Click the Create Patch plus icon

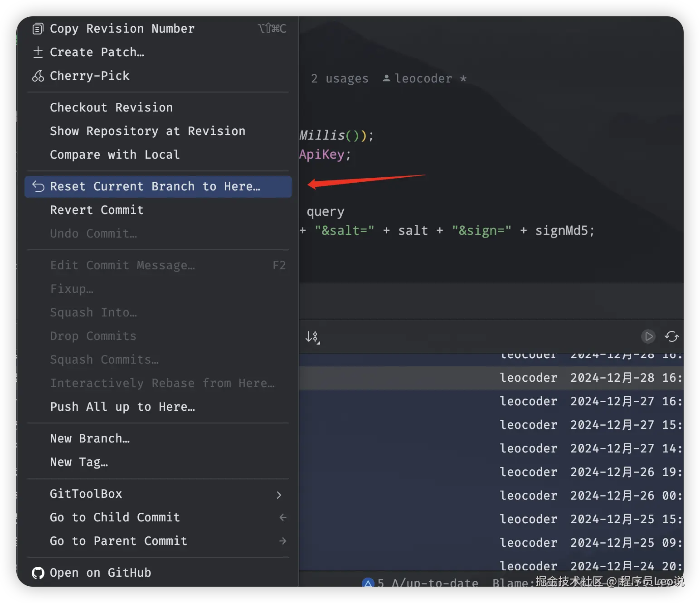pos(38,52)
